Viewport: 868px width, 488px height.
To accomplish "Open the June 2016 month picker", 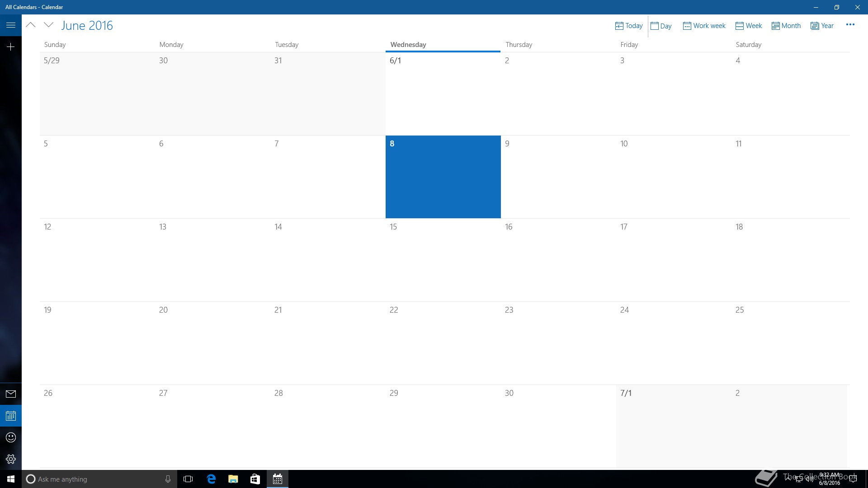I will click(87, 25).
